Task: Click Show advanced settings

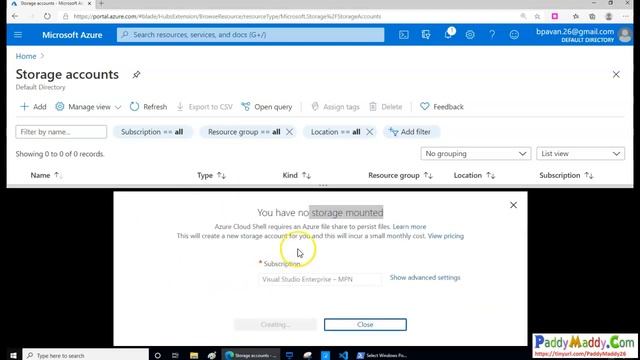Action: 425,278
